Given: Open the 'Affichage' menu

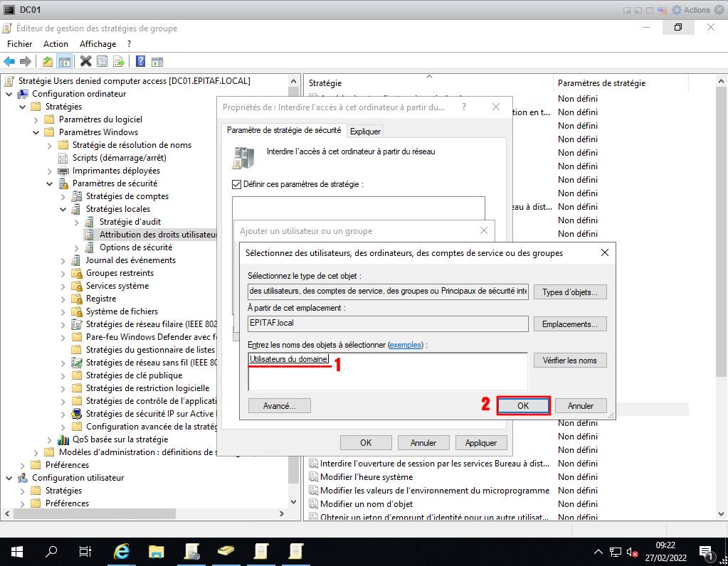Looking at the screenshot, I should tap(97, 44).
